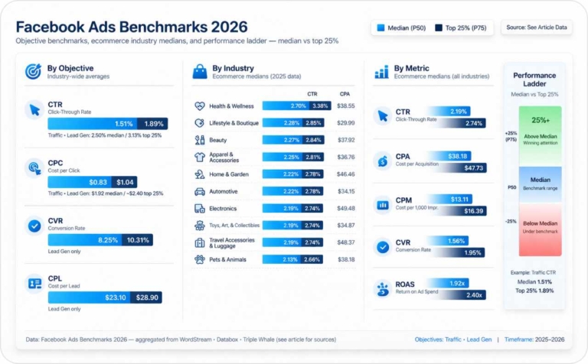The height and width of the screenshot is (364, 588).
Task: Click the CTR cursor icon under By Objective
Action: [34, 110]
